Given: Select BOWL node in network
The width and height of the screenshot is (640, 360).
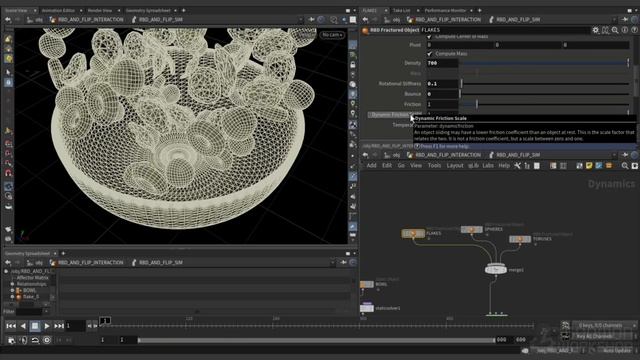Looking at the screenshot, I should point(367,284).
